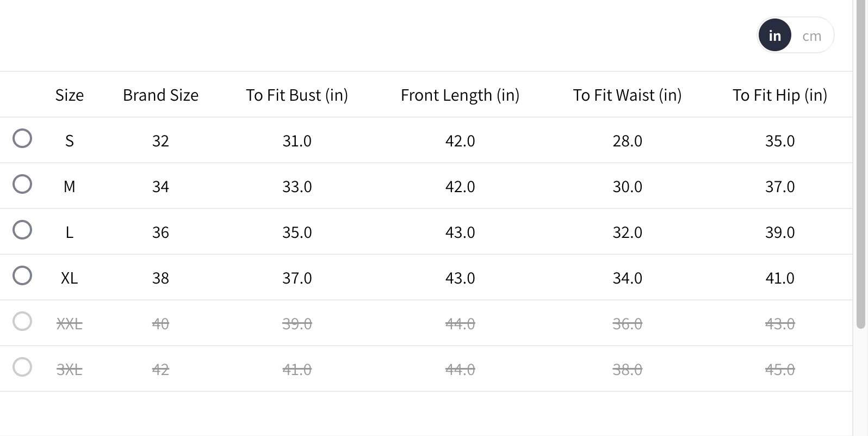Select the 'in' unit option

(x=774, y=36)
